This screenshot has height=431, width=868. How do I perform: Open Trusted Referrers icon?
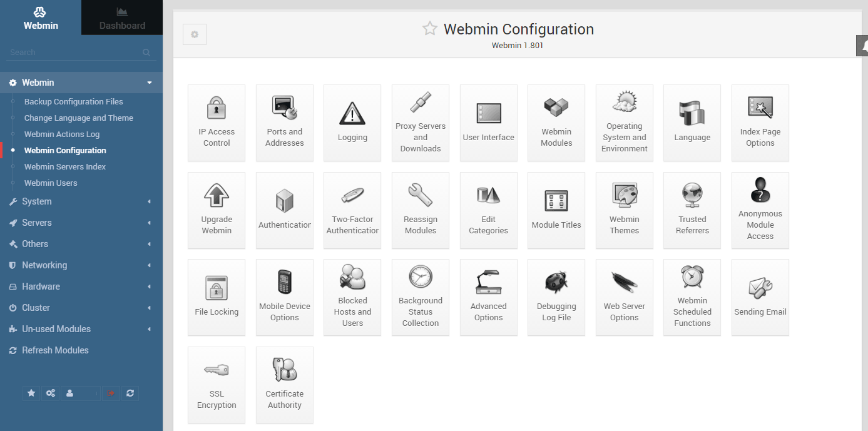692,210
